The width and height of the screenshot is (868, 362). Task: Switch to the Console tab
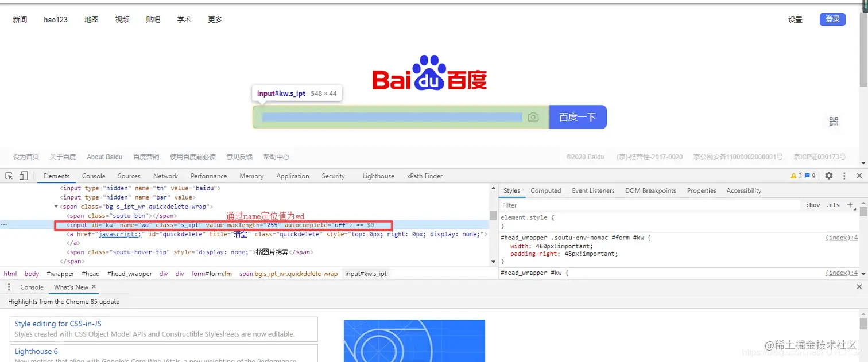coord(94,176)
